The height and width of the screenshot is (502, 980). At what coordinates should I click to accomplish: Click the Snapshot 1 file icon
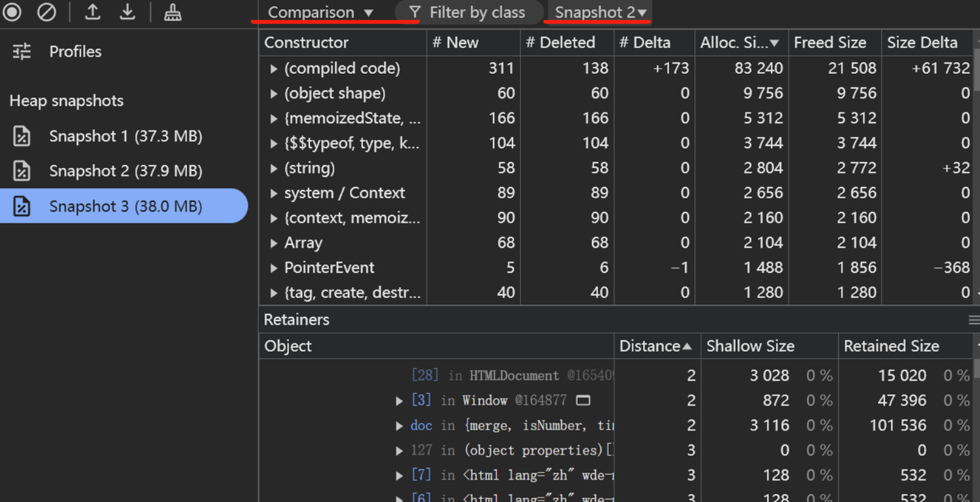click(22, 136)
